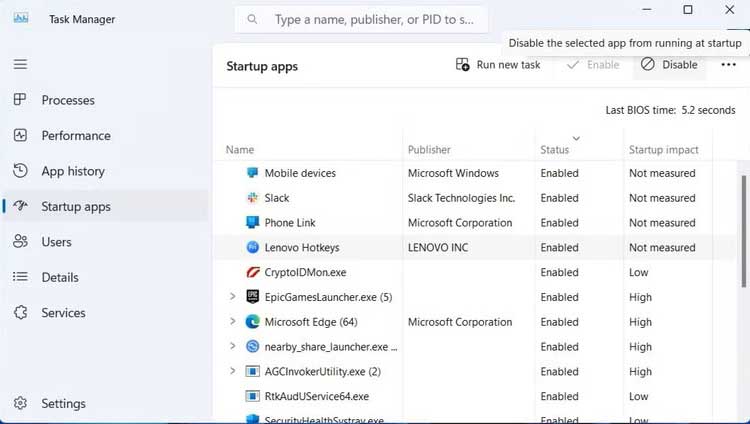Open the hamburger navigation menu
750x424 pixels.
pyautogui.click(x=20, y=64)
